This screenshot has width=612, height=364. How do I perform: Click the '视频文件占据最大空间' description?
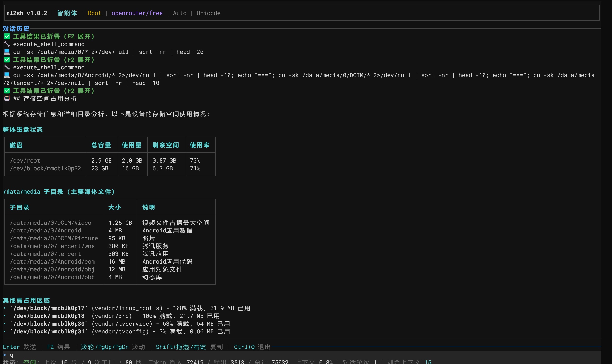coord(176,223)
